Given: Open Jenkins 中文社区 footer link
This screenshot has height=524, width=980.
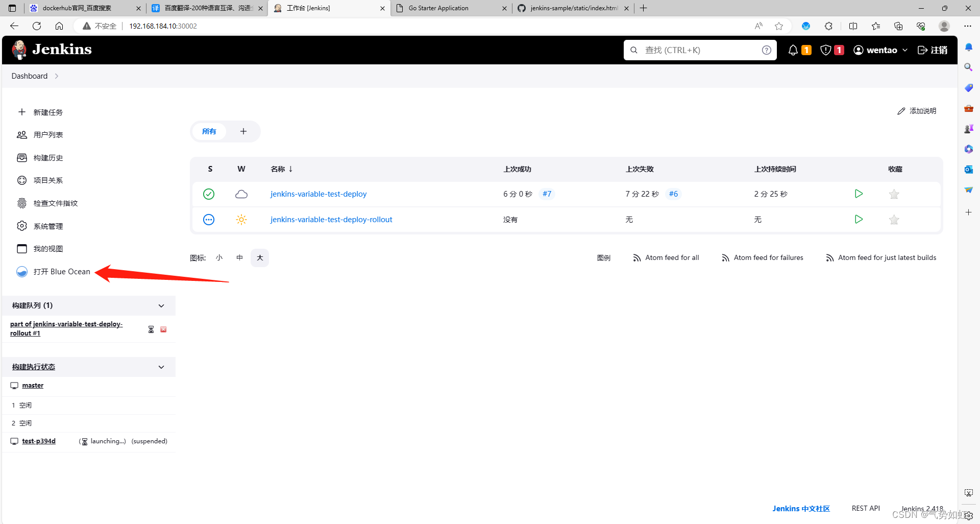Looking at the screenshot, I should (801, 509).
